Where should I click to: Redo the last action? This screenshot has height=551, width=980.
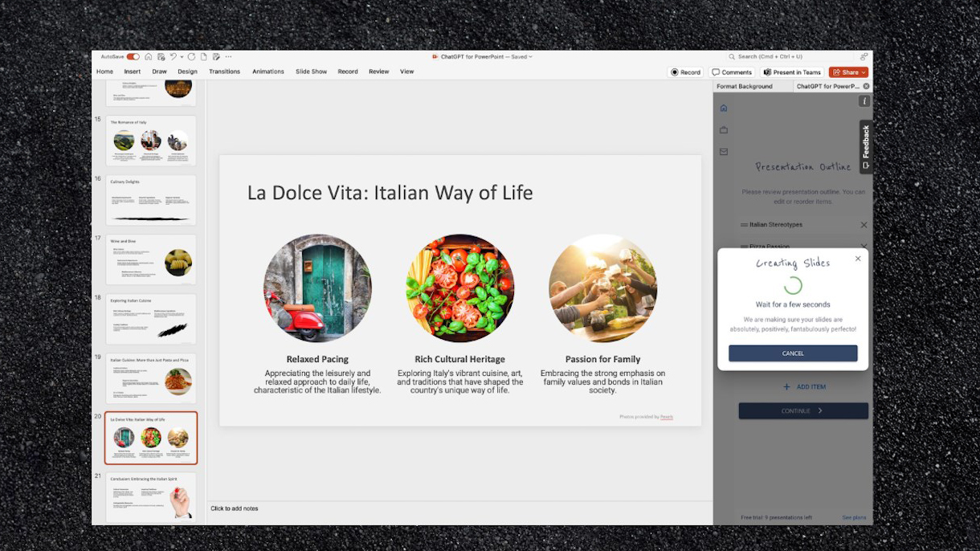(193, 57)
